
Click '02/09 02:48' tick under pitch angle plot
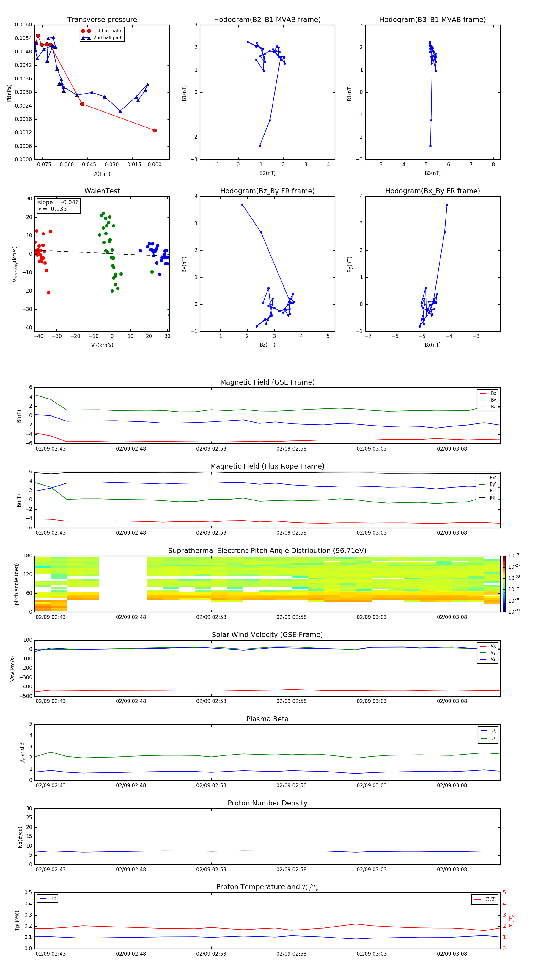130,617
